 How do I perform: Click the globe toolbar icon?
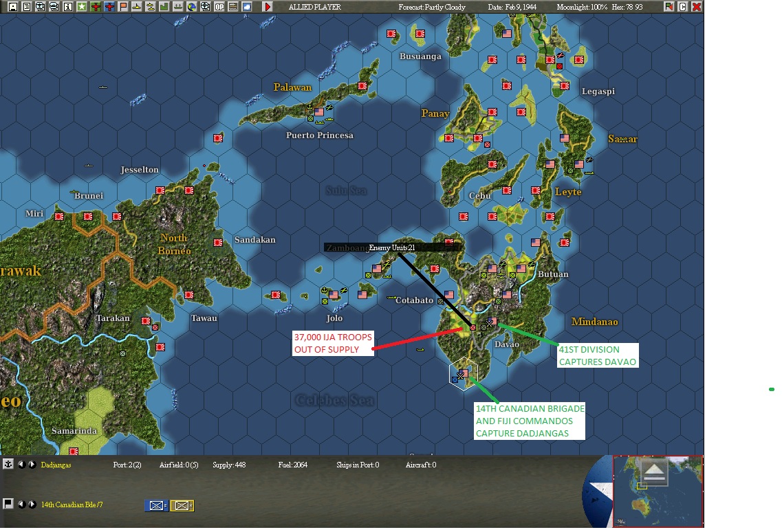(x=191, y=7)
